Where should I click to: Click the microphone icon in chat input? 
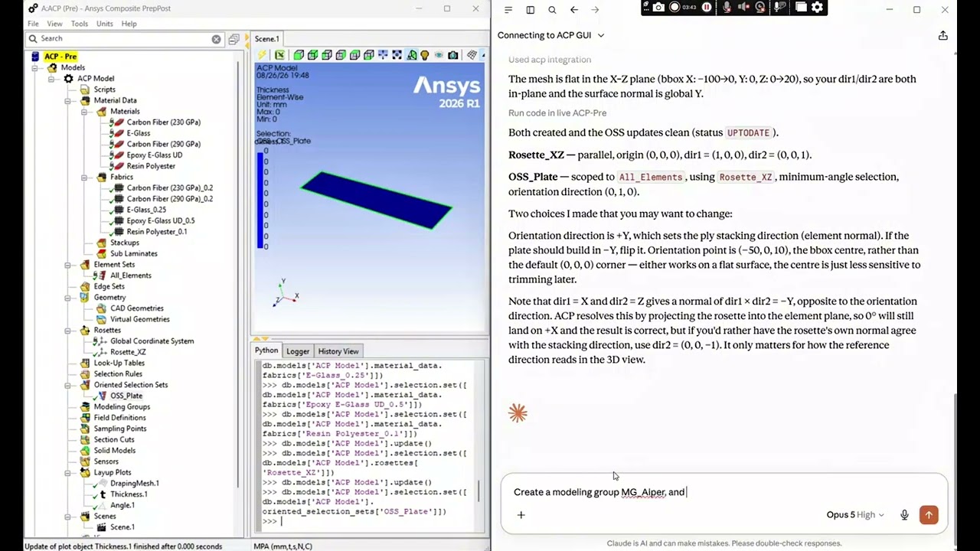tap(904, 515)
